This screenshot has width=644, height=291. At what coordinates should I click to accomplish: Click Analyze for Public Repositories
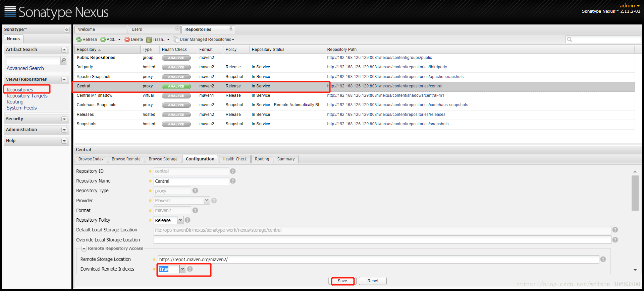coord(176,58)
